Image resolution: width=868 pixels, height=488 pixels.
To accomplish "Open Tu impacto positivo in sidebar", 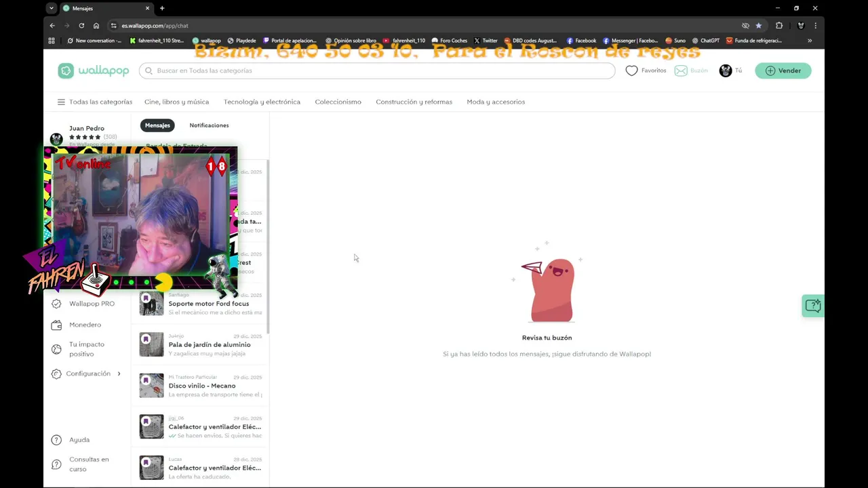I will coord(79,349).
